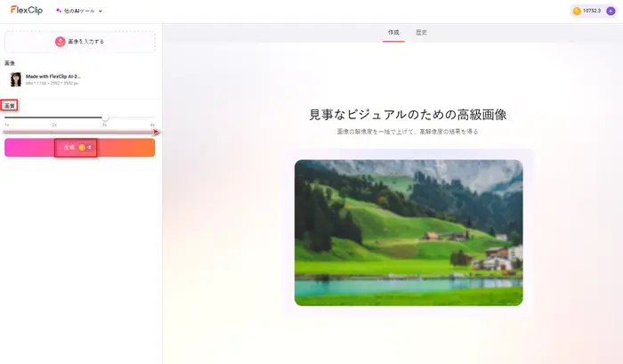623x364 pixels.
Task: Click the gold coin credits icon
Action: pyautogui.click(x=577, y=12)
